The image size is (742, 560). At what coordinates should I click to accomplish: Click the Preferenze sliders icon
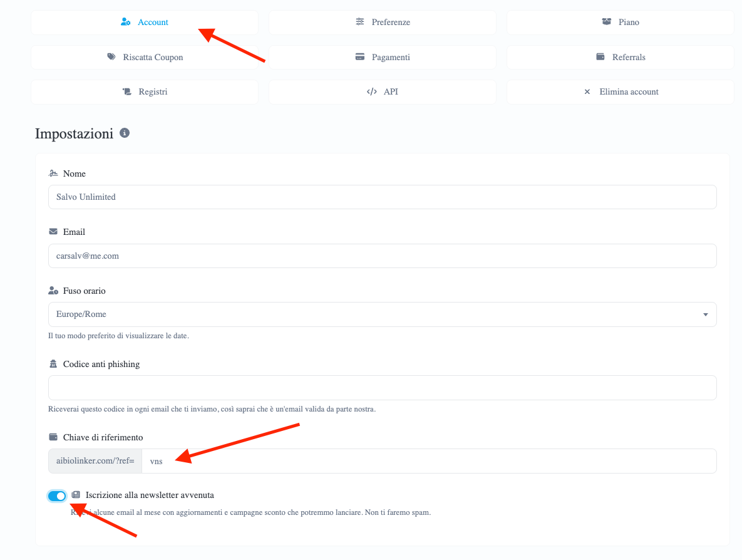[x=360, y=22]
